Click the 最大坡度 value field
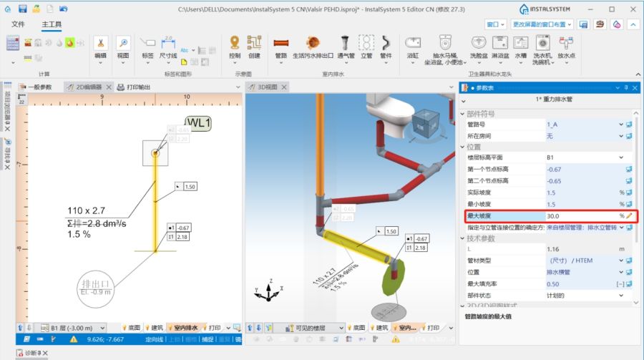Image resolution: width=644 pixels, height=360 pixels. (x=580, y=215)
